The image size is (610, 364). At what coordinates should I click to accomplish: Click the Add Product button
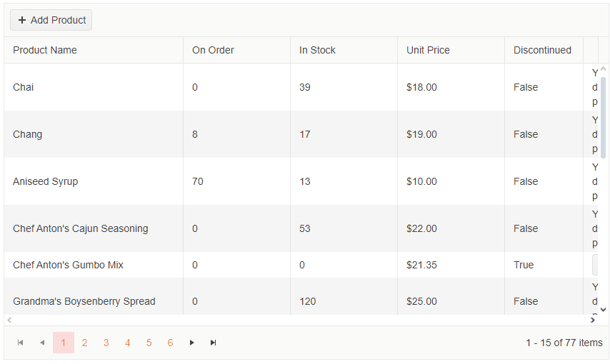(x=51, y=20)
